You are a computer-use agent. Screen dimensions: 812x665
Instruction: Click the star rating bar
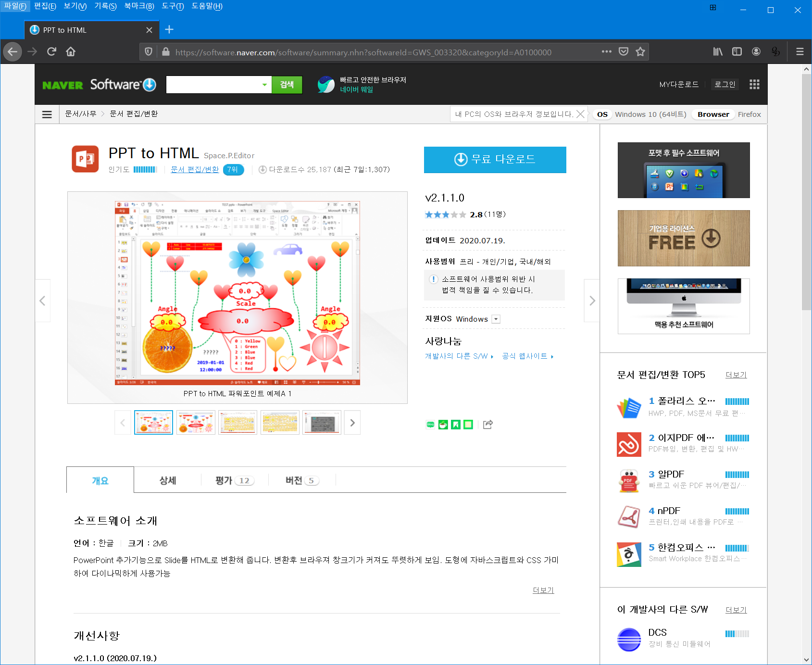point(445,214)
